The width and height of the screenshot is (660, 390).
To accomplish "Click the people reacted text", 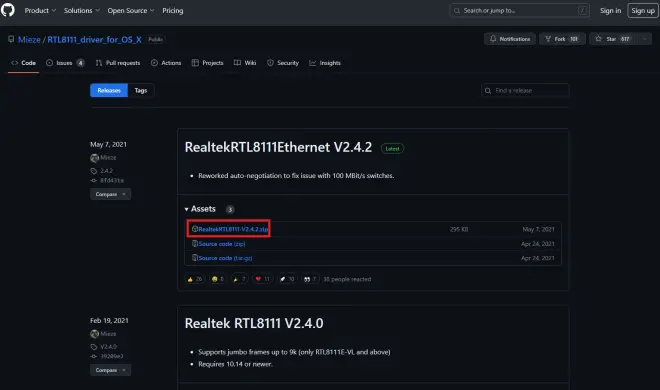I will pos(347,279).
